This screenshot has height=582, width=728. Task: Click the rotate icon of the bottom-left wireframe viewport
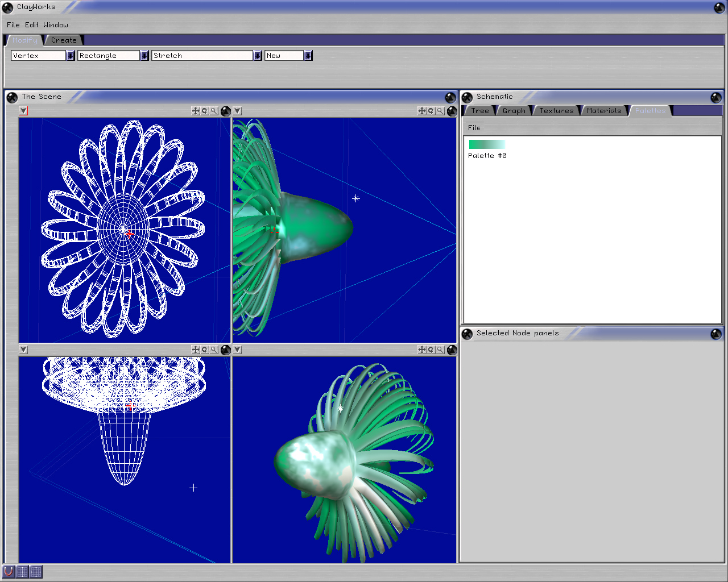(205, 350)
